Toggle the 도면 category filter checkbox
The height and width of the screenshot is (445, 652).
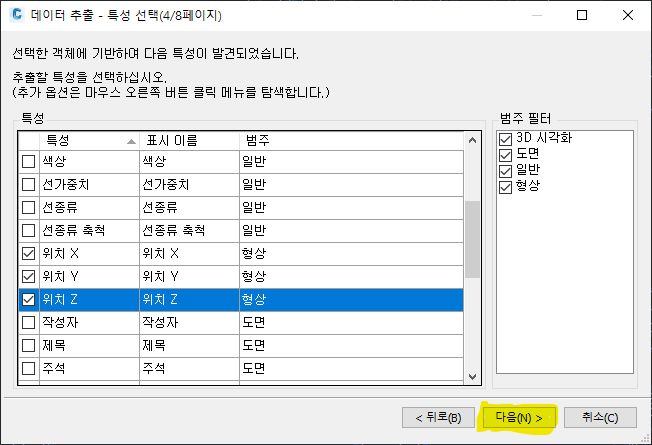click(505, 155)
